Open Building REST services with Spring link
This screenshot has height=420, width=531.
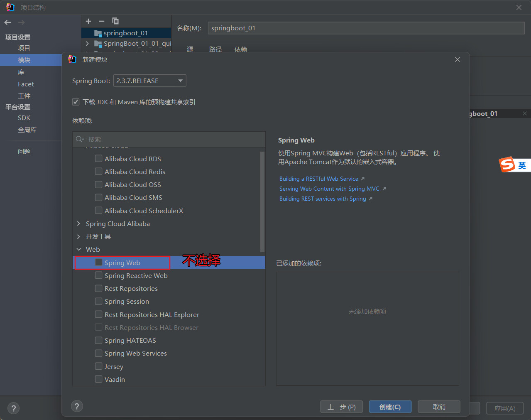(x=323, y=199)
